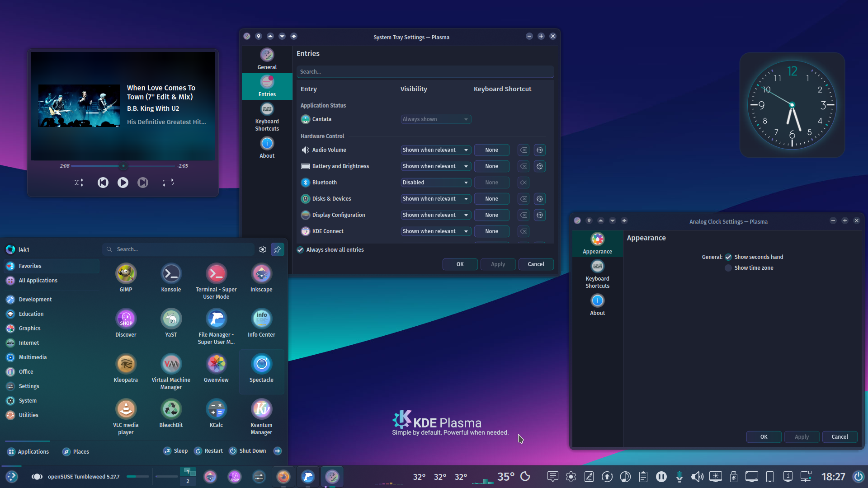Open Disks & Devices visibility dropdown
The height and width of the screenshot is (488, 868).
point(436,199)
